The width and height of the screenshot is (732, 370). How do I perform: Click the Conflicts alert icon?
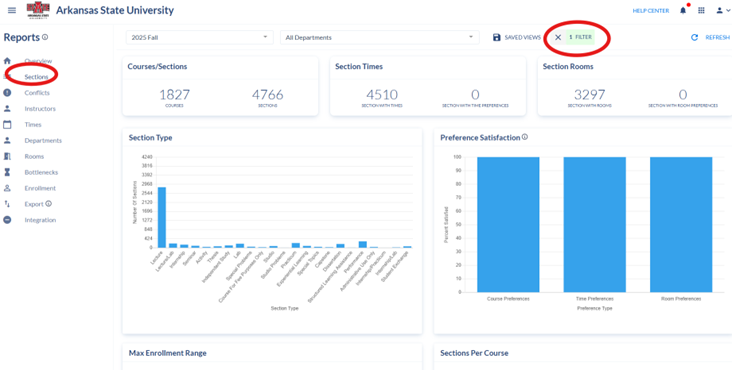[7, 92]
